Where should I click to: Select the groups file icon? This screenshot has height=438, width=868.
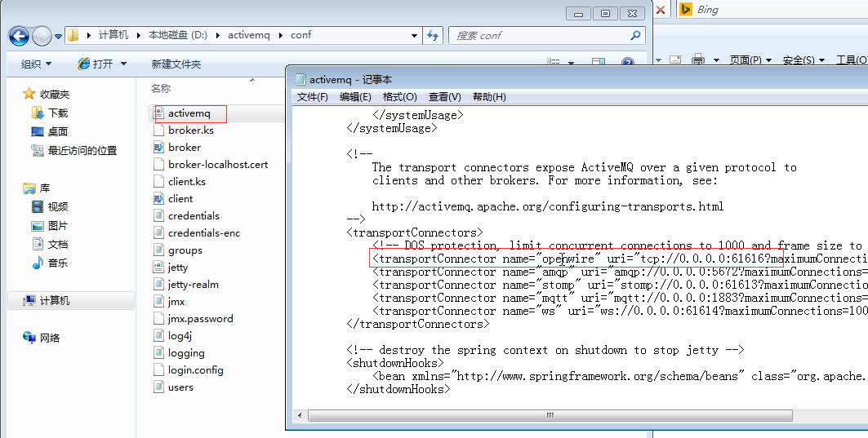coord(159,250)
